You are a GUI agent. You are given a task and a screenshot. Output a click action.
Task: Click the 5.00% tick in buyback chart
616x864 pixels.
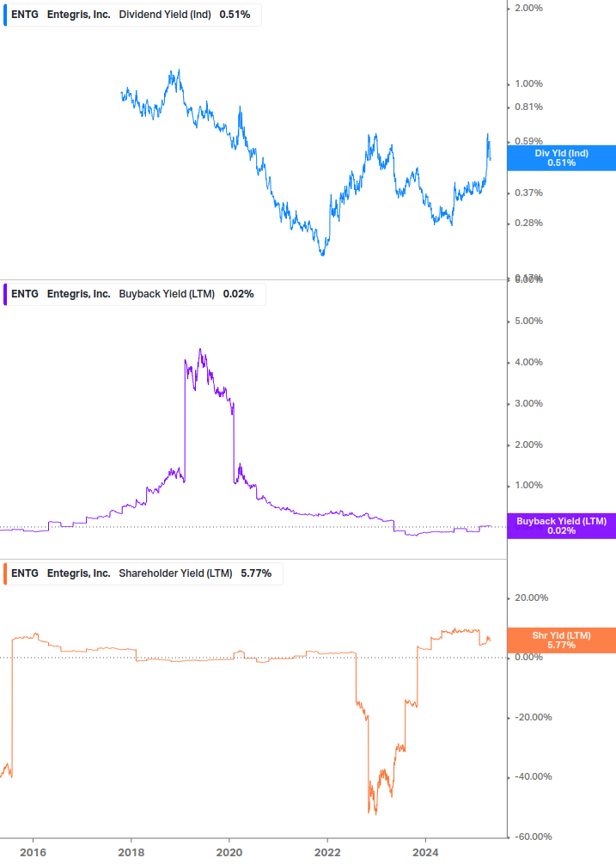point(528,321)
